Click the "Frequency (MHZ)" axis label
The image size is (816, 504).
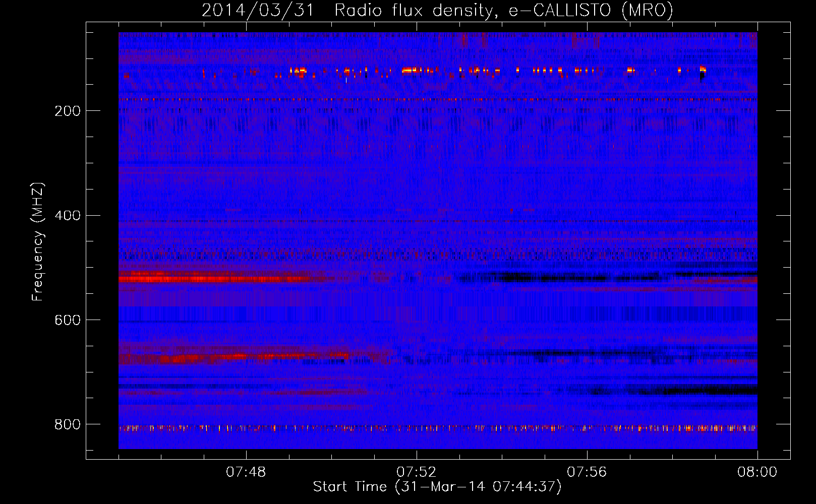(38, 242)
